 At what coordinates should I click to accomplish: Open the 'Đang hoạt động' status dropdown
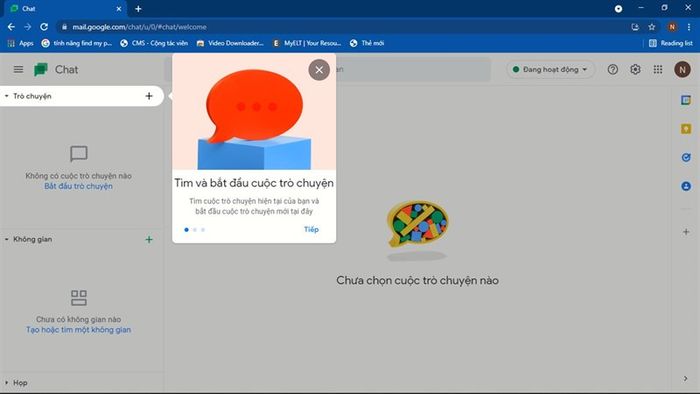pyautogui.click(x=550, y=70)
